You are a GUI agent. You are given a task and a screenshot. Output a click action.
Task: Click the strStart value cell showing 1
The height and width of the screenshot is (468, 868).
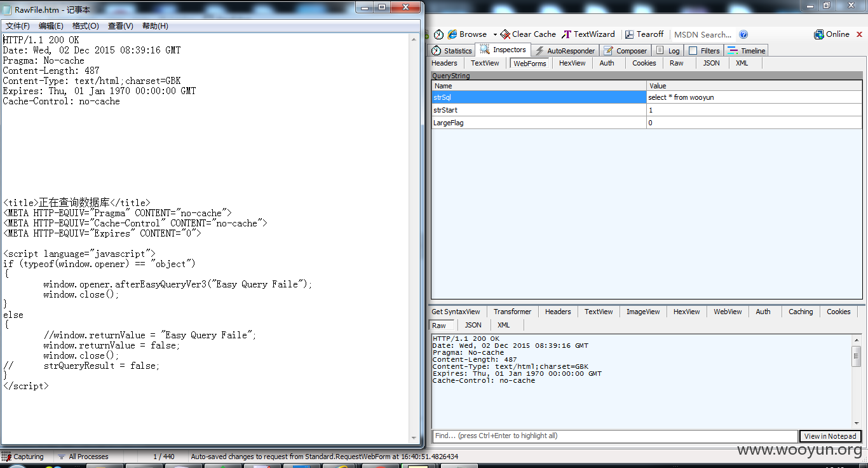(754, 110)
